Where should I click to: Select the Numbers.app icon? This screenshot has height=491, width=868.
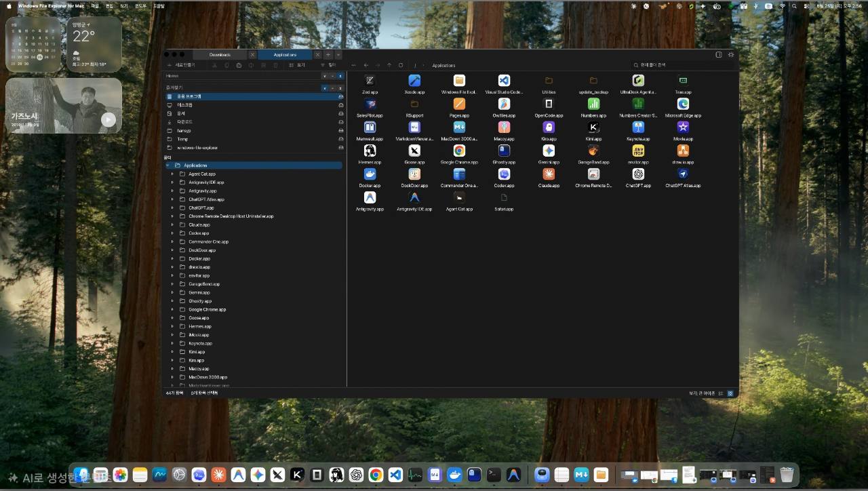point(593,104)
